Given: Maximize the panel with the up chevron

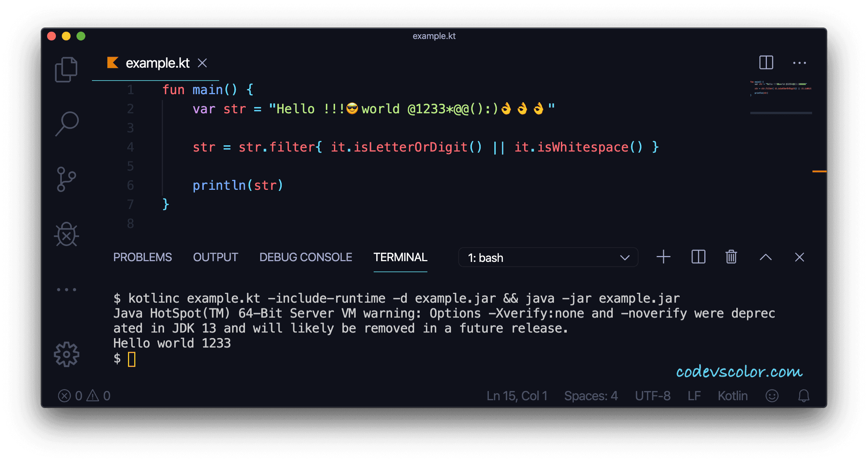Looking at the screenshot, I should tap(765, 257).
